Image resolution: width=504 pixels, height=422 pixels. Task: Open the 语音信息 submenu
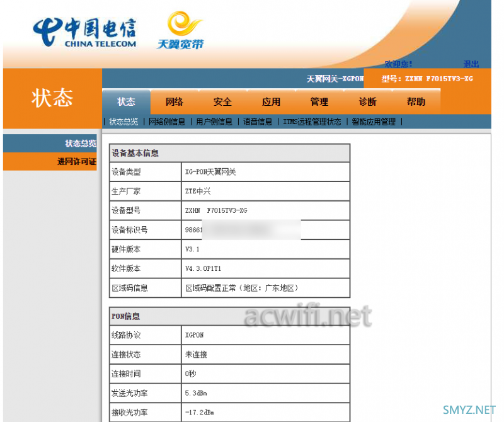click(x=258, y=122)
